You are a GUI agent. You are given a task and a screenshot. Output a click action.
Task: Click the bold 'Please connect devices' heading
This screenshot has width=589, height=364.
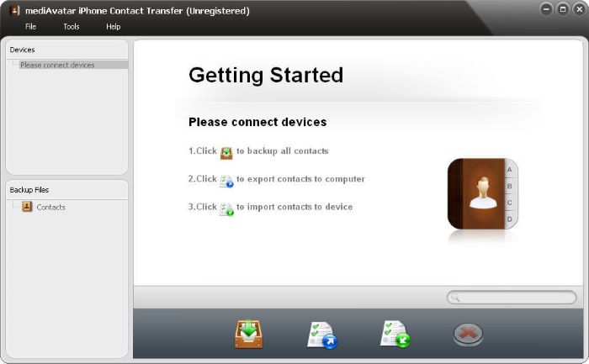click(257, 122)
